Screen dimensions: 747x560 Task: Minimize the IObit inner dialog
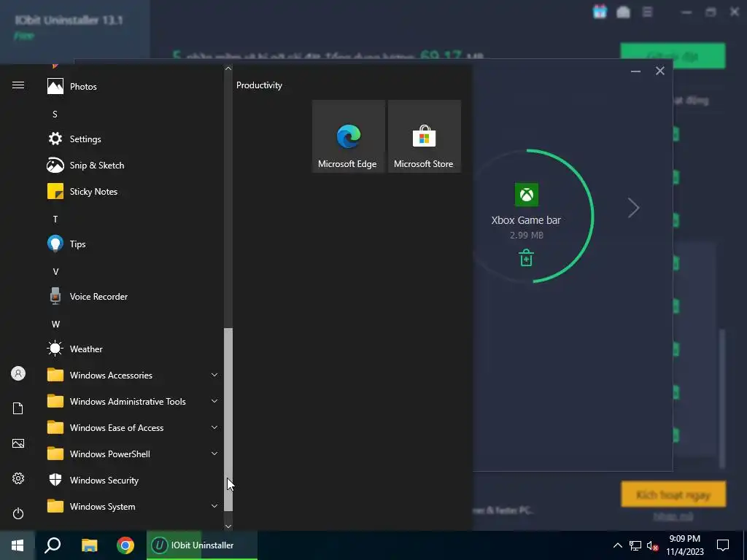pyautogui.click(x=635, y=71)
